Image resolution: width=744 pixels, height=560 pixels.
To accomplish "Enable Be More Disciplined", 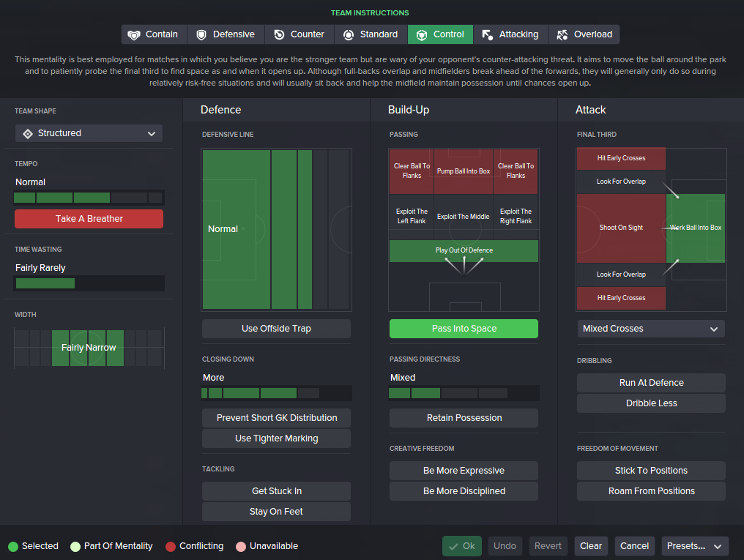I will [x=464, y=491].
